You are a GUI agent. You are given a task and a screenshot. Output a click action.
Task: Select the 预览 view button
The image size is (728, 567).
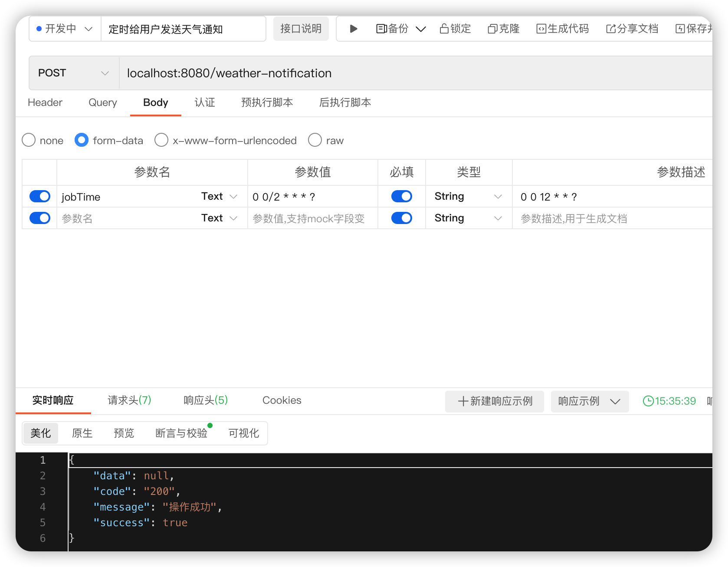(x=124, y=433)
